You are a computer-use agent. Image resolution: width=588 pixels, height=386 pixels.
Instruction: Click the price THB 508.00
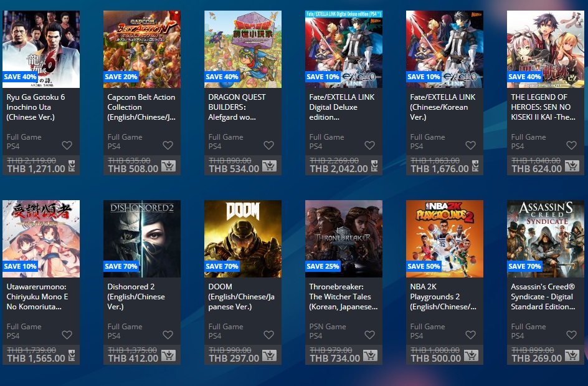[x=133, y=169]
